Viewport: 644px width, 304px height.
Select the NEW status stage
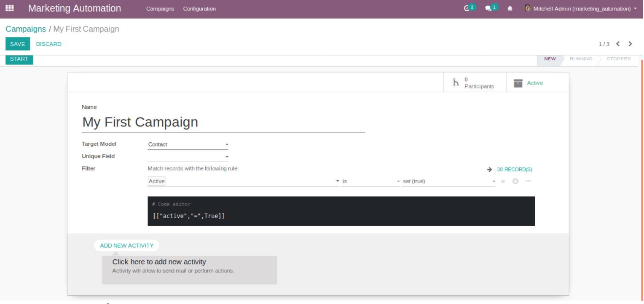point(550,59)
